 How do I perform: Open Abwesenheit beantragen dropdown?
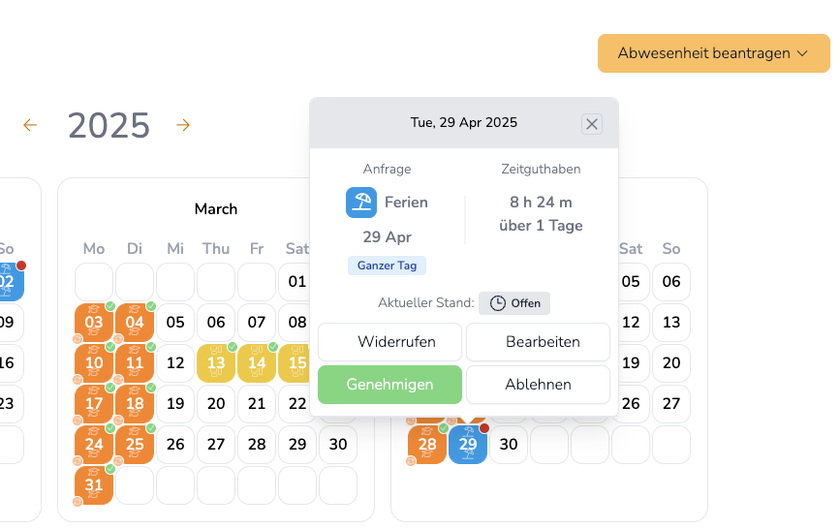(x=713, y=53)
